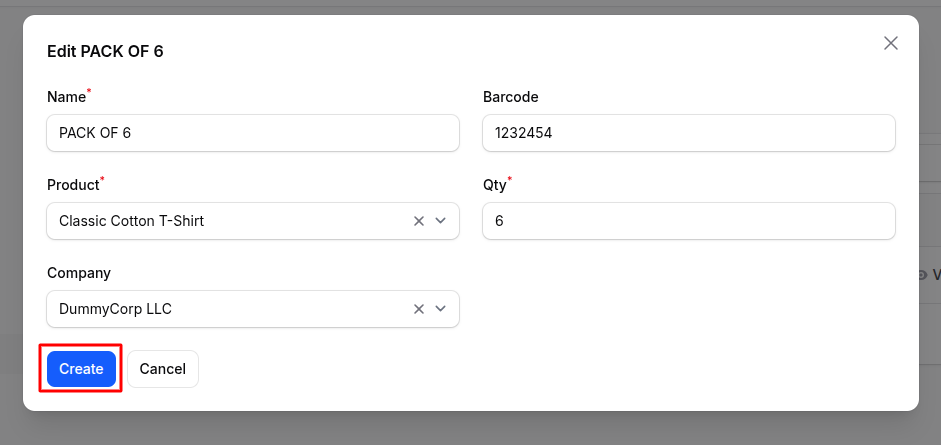Image resolution: width=941 pixels, height=445 pixels.
Task: Click the red asterisk beside Name
Action: (89, 92)
